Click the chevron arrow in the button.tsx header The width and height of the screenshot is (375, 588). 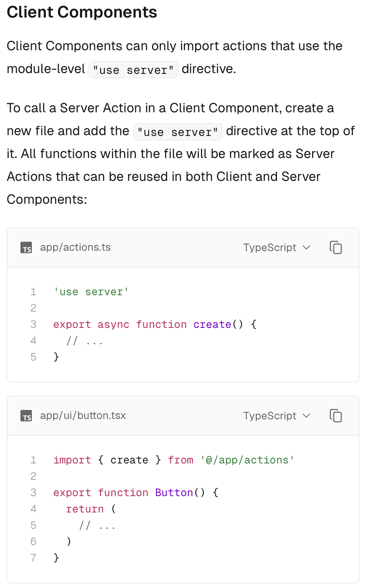[x=306, y=416]
